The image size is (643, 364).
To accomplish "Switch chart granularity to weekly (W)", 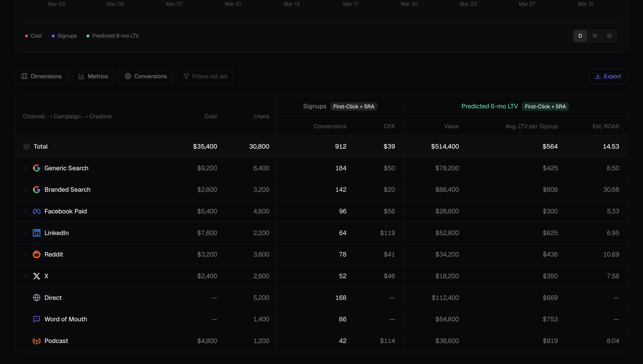I will [x=595, y=36].
